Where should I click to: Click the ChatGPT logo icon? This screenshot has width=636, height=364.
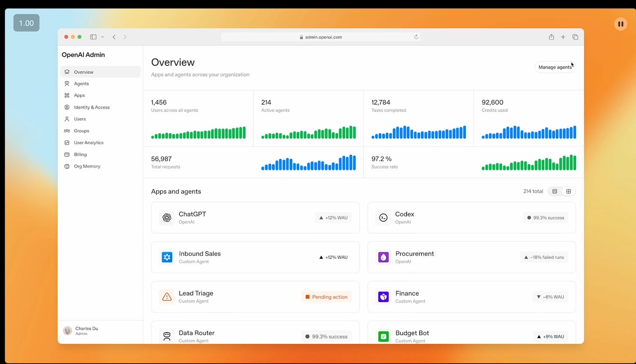(x=167, y=217)
